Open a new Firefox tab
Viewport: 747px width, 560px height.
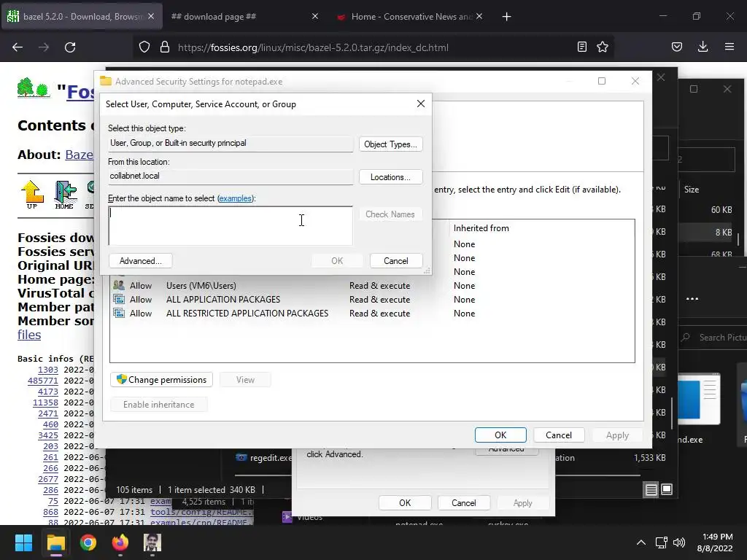coord(507,17)
